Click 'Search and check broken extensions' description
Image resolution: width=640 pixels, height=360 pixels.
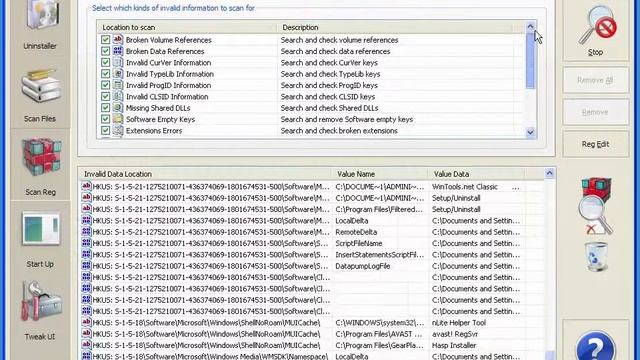coord(339,131)
